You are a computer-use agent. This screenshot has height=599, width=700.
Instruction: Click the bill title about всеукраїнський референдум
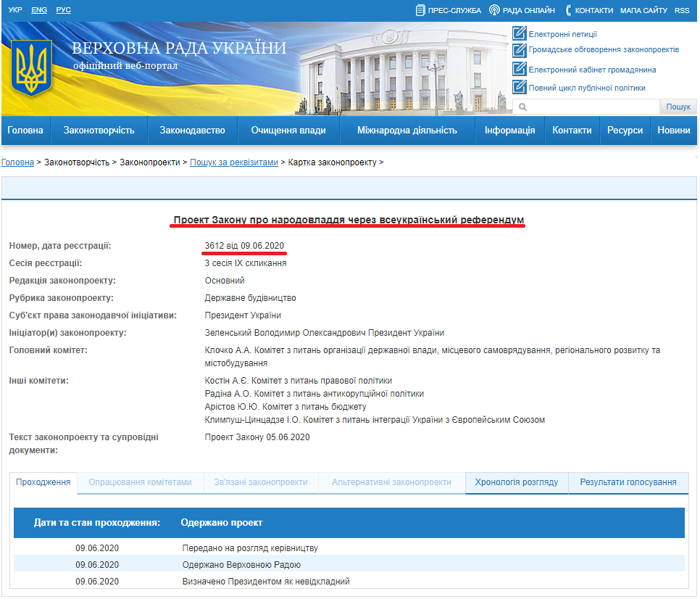click(349, 220)
